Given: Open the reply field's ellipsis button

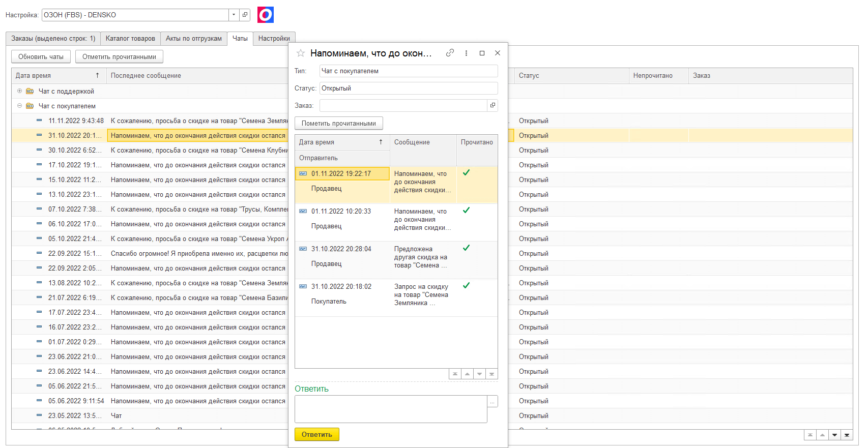Looking at the screenshot, I should 493,402.
